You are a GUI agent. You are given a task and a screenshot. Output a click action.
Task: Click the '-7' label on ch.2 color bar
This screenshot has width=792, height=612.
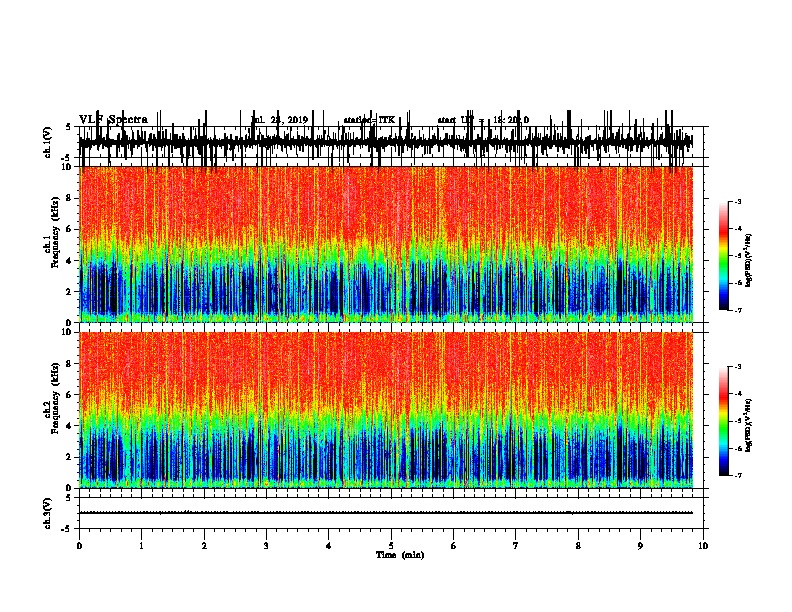click(x=737, y=475)
